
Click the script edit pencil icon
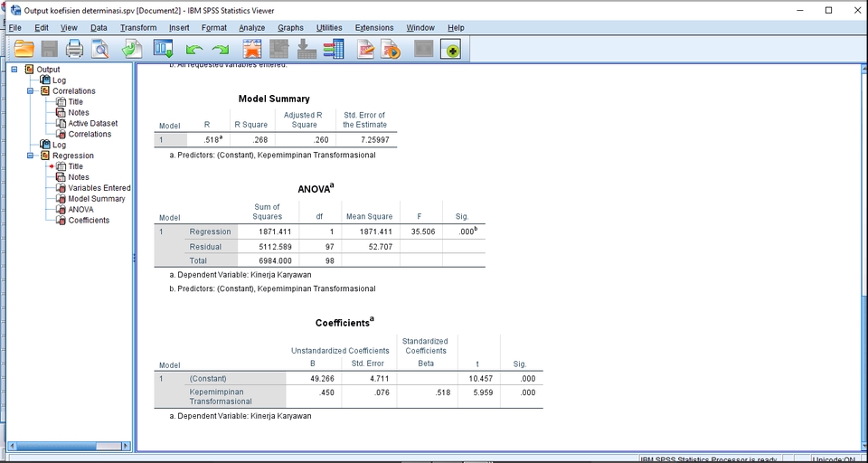click(366, 50)
